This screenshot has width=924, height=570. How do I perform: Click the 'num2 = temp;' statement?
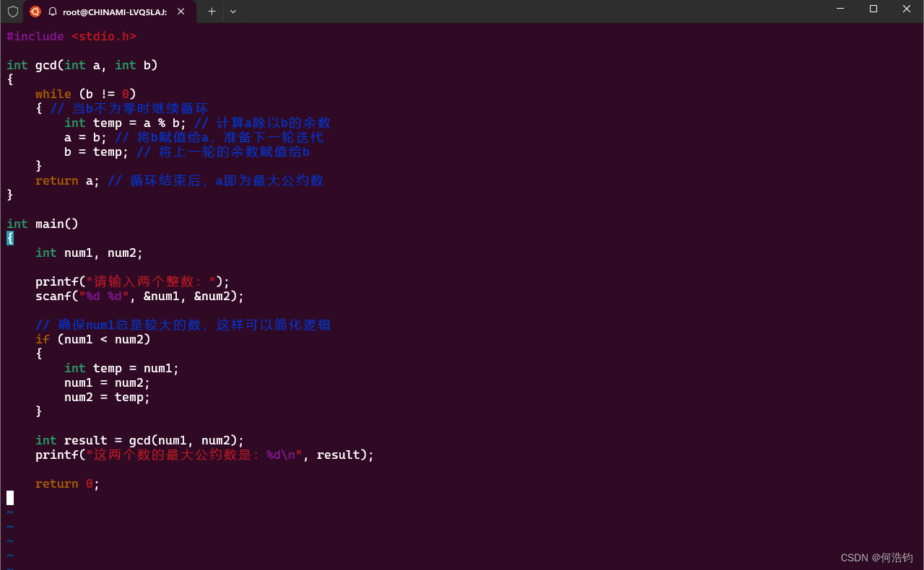pyautogui.click(x=108, y=397)
